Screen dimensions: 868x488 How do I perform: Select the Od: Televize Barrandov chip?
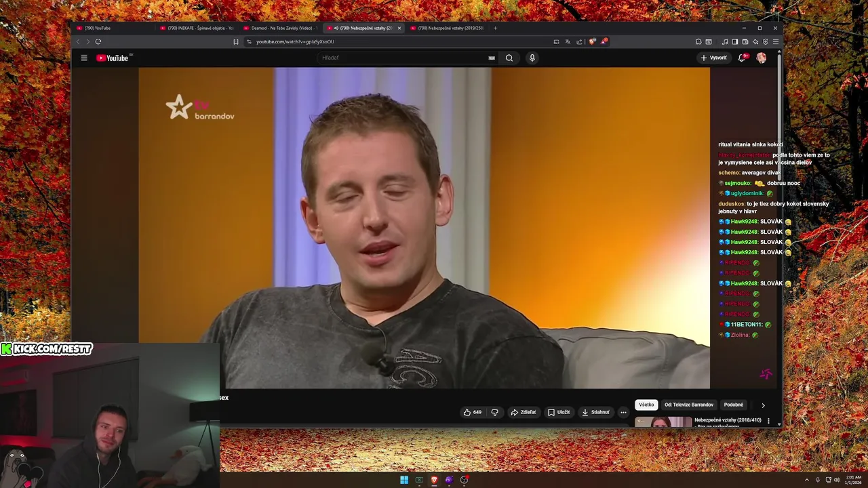tap(689, 405)
